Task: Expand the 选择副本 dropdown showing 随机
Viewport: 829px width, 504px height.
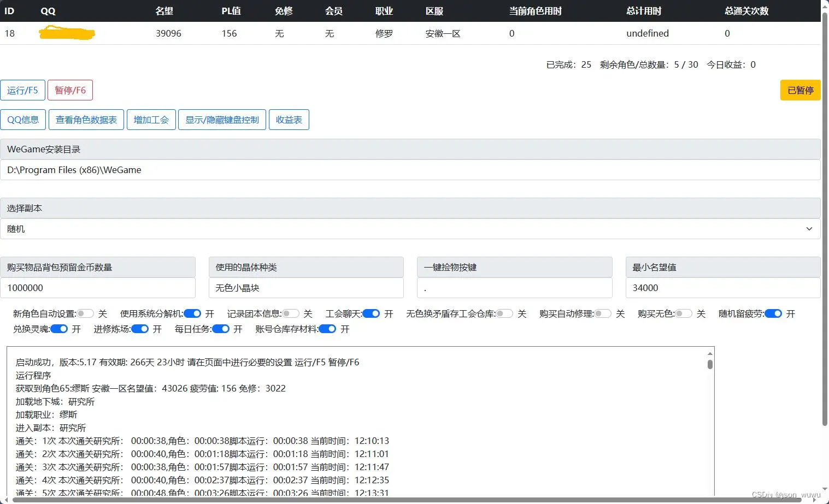Action: [410, 229]
